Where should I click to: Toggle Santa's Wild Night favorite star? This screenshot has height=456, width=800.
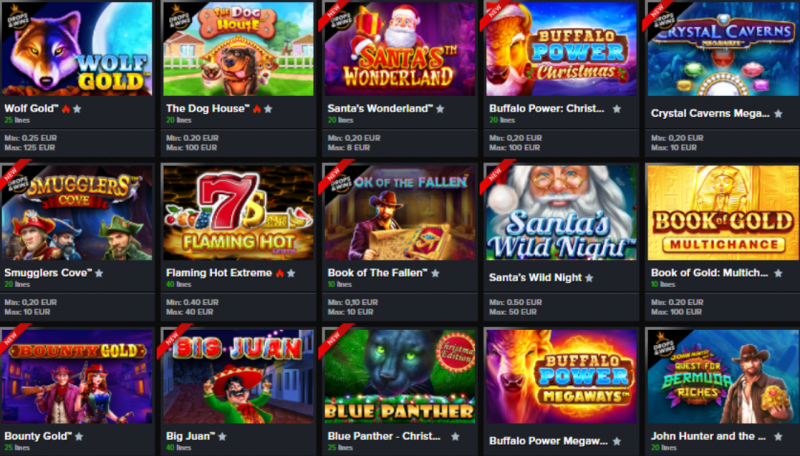[589, 278]
